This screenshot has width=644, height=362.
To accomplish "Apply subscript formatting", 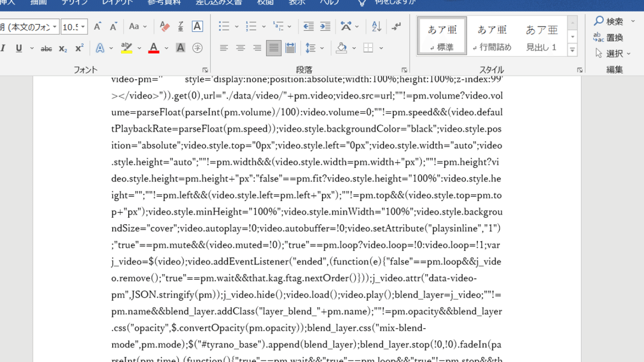I will [63, 48].
